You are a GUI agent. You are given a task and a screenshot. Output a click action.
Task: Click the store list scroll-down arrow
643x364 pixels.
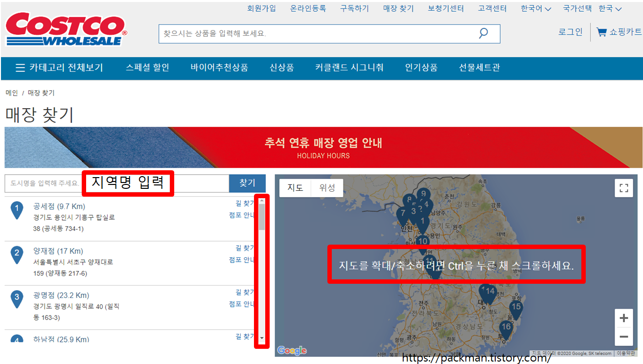coord(262,338)
